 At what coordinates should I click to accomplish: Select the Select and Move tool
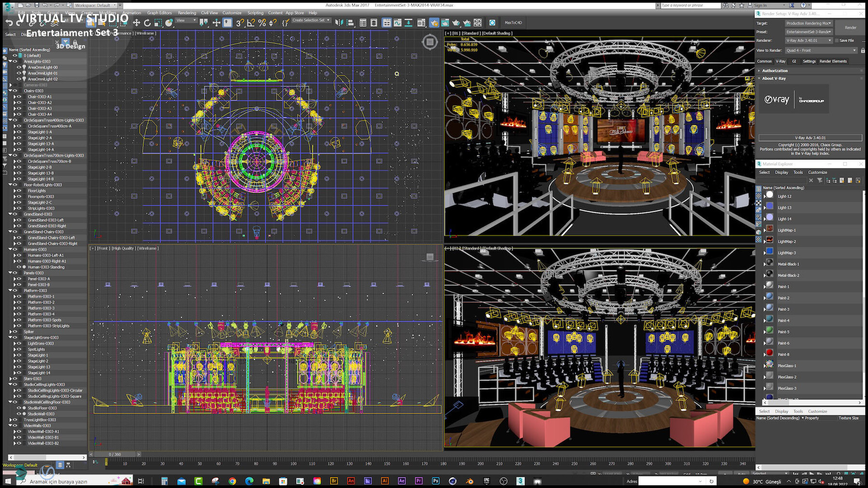136,22
